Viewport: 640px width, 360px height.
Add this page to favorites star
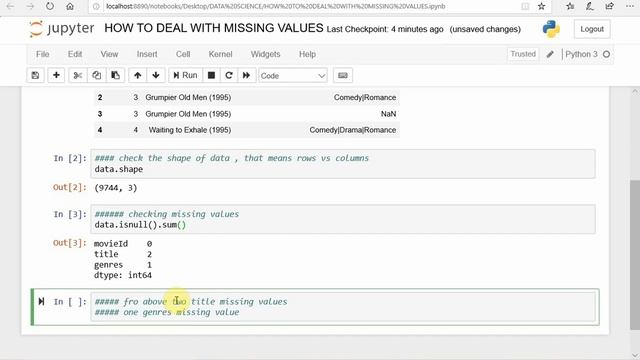[541, 6]
